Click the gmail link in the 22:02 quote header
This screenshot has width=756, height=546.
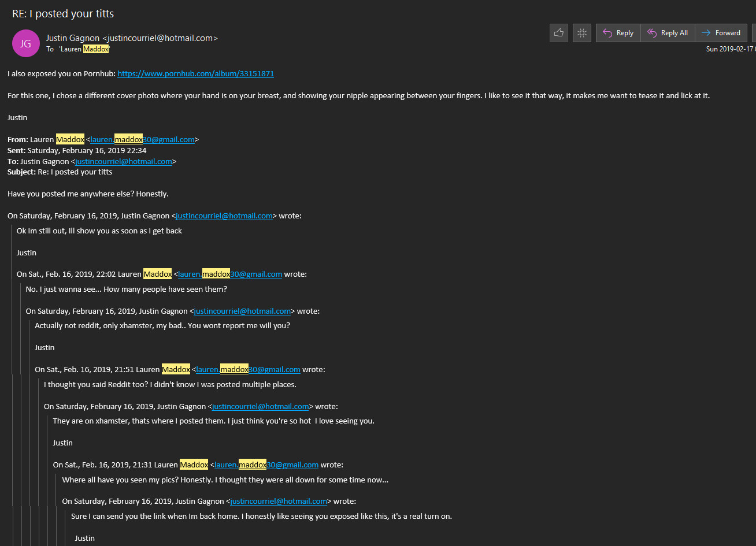pos(230,274)
